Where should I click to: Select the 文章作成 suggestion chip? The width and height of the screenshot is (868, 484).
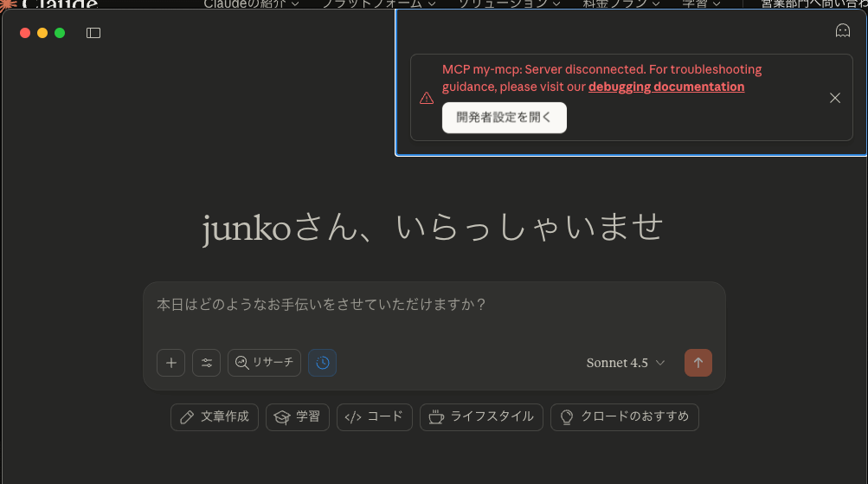click(215, 416)
